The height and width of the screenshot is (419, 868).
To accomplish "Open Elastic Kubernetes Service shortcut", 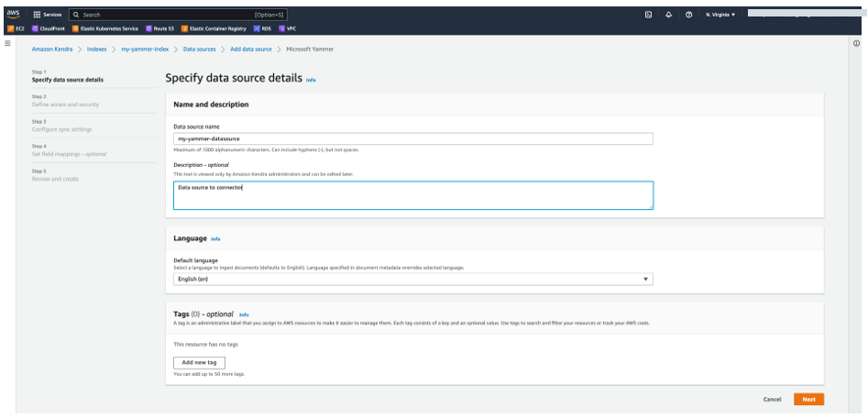I will [x=105, y=28].
